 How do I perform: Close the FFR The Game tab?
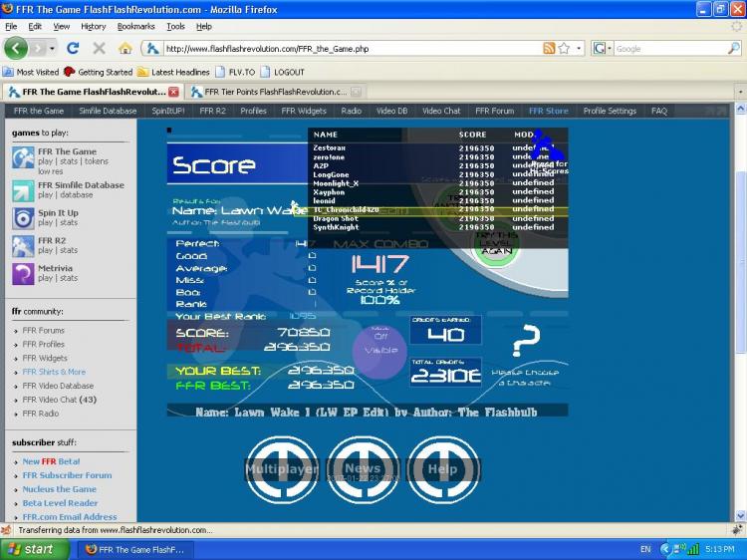174,92
